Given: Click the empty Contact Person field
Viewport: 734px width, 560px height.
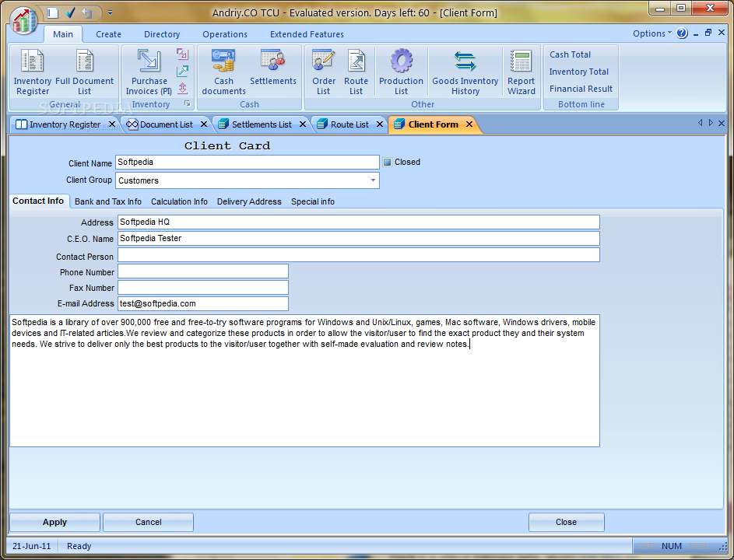Looking at the screenshot, I should (359, 255).
